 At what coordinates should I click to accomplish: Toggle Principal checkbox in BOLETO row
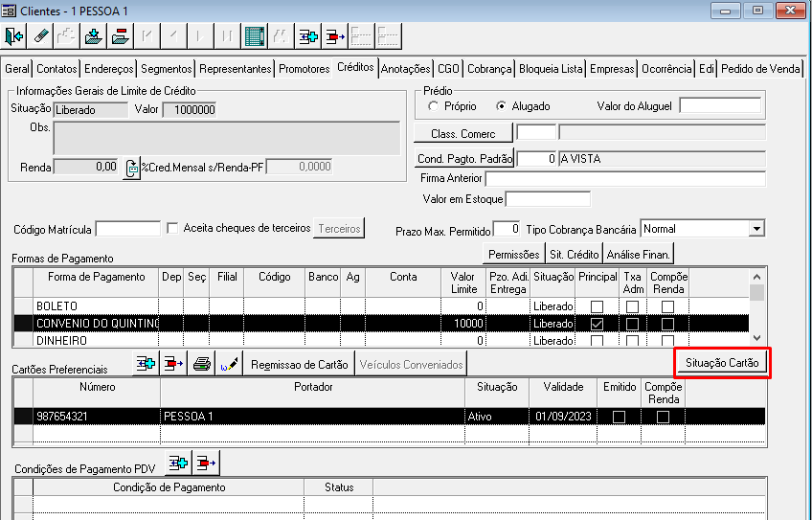click(x=597, y=306)
